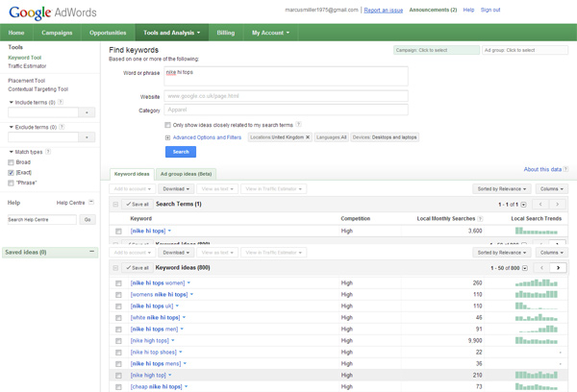The image size is (577, 392).
Task: Click the blue Search button
Action: coord(181,152)
